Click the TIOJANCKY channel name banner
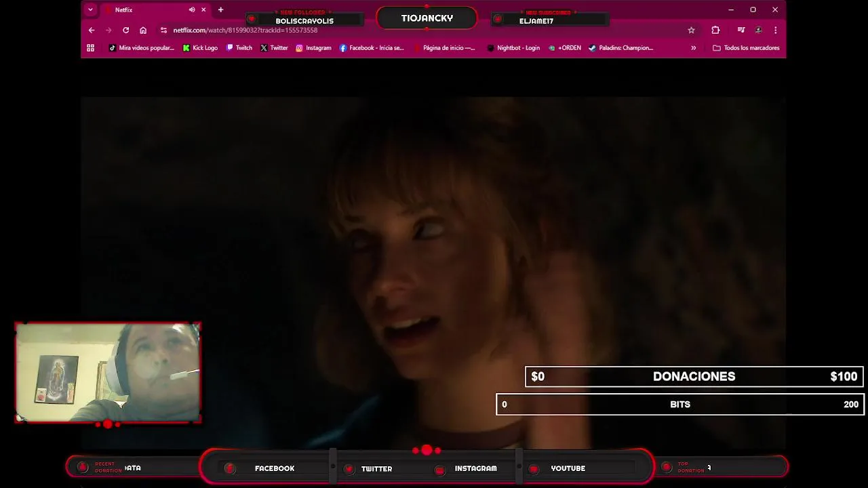 click(x=427, y=18)
